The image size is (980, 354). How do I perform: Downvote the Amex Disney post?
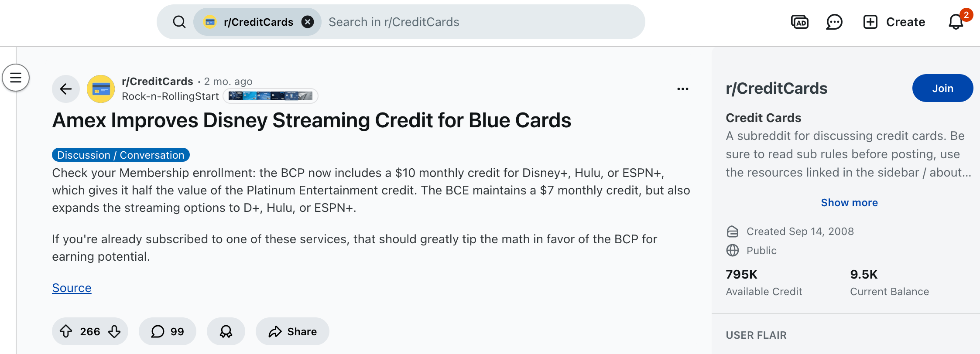pyautogui.click(x=114, y=331)
